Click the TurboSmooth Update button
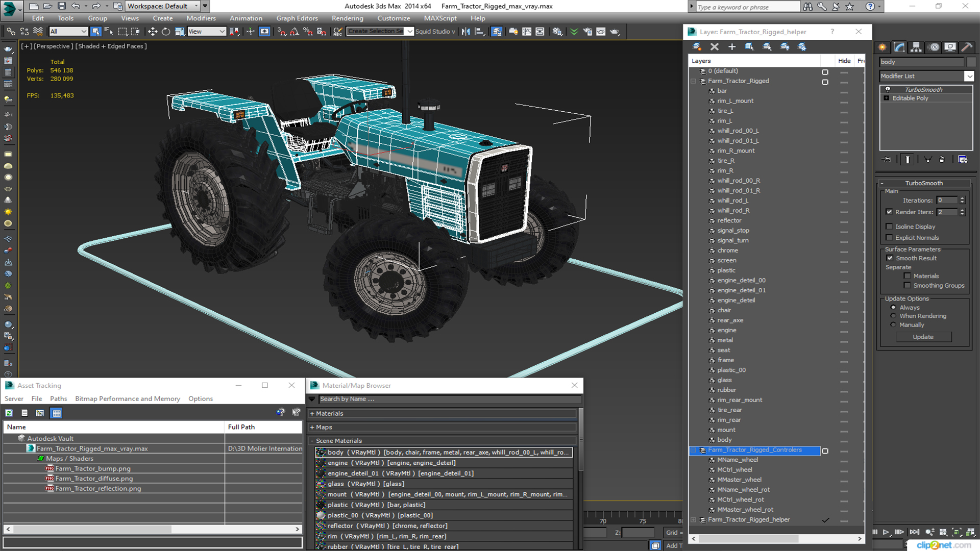 pyautogui.click(x=923, y=337)
